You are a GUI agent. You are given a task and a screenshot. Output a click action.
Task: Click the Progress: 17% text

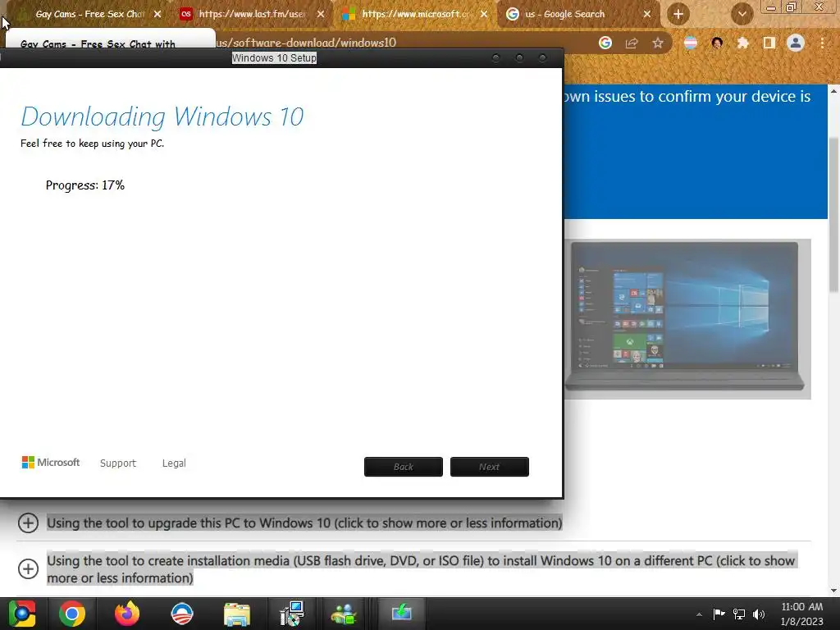85,185
